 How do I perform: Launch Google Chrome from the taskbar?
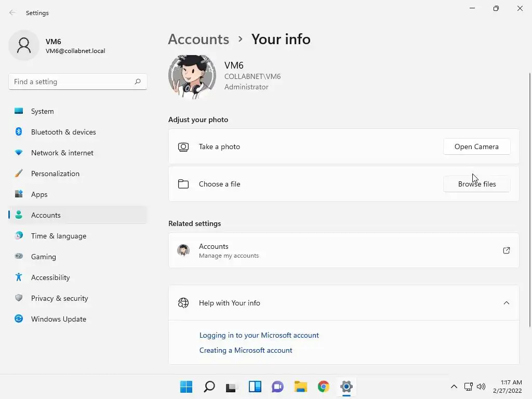[324, 387]
